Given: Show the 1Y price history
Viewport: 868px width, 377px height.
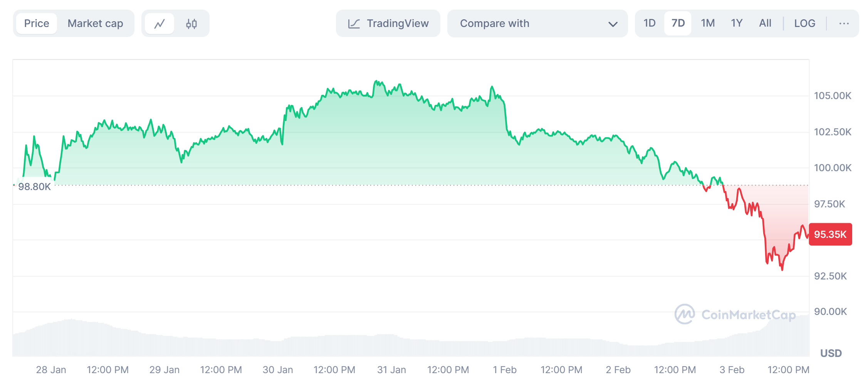Looking at the screenshot, I should [x=737, y=24].
